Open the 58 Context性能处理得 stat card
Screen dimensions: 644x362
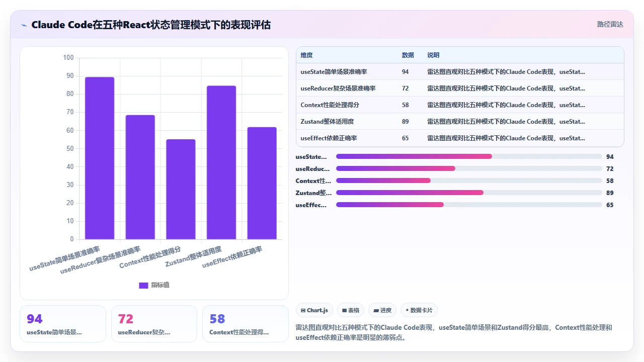246,324
